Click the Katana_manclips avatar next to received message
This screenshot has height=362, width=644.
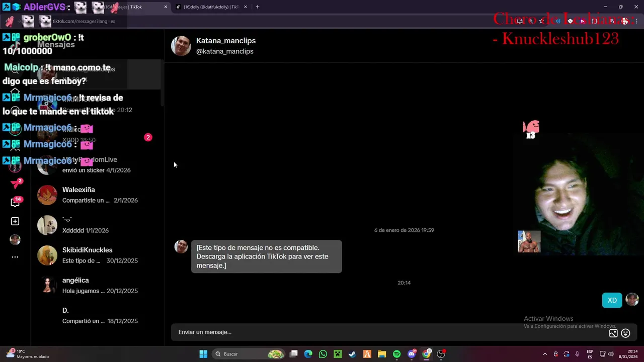[181, 246]
